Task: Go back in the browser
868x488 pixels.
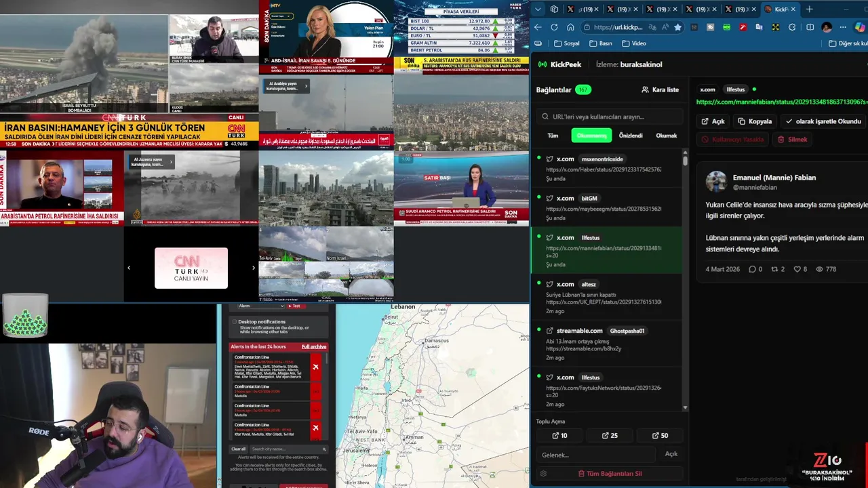Action: pos(538,27)
